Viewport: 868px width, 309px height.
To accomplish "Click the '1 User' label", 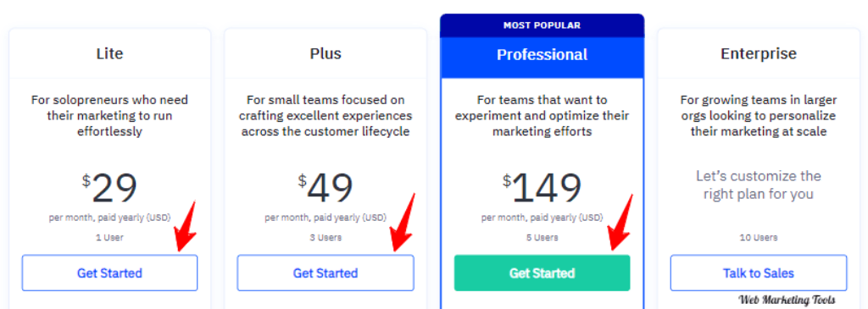I will 109,238.
